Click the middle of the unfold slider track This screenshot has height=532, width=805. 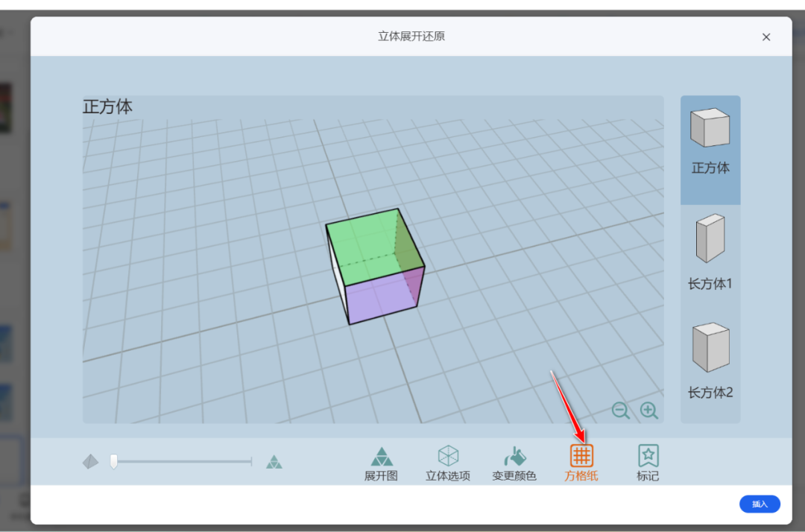click(x=183, y=462)
